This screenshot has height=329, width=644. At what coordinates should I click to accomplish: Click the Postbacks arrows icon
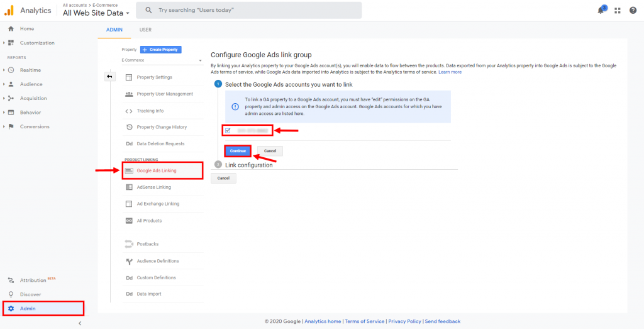(129, 244)
